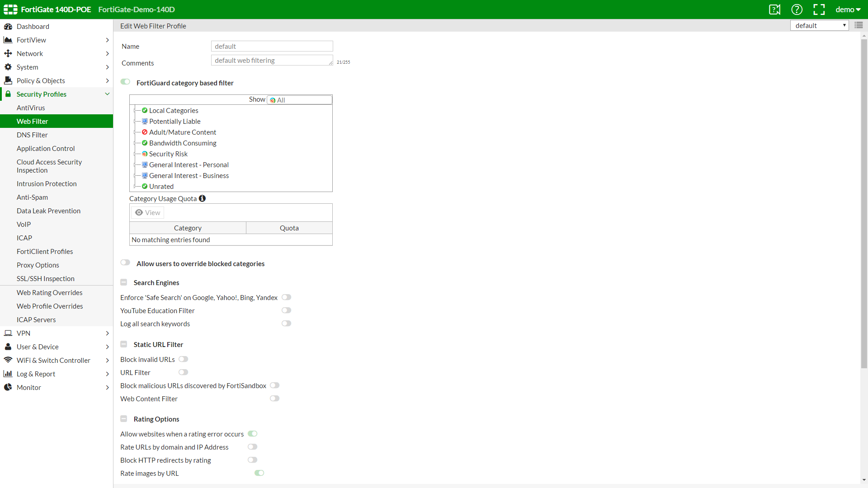Click the Adult/Mature Content block icon
The height and width of the screenshot is (488, 868).
[145, 132]
